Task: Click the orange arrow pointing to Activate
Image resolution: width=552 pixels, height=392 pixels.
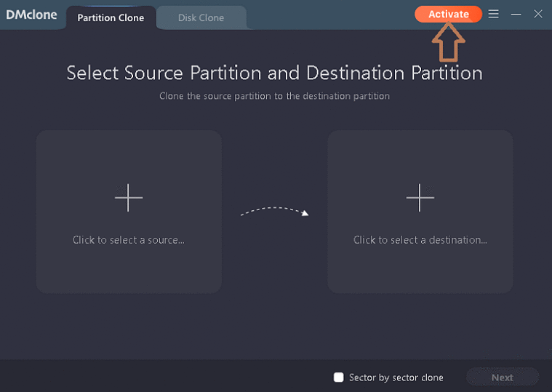Action: click(x=449, y=42)
